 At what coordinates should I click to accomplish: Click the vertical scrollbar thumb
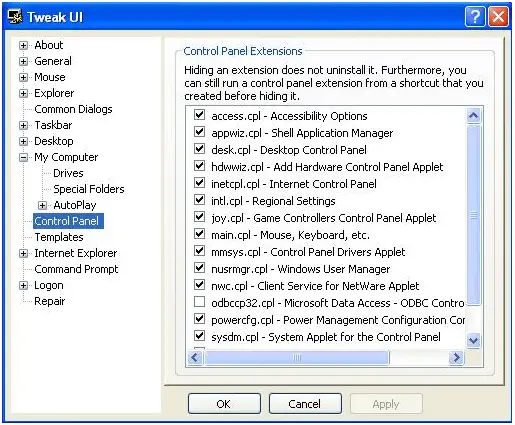pyautogui.click(x=474, y=215)
